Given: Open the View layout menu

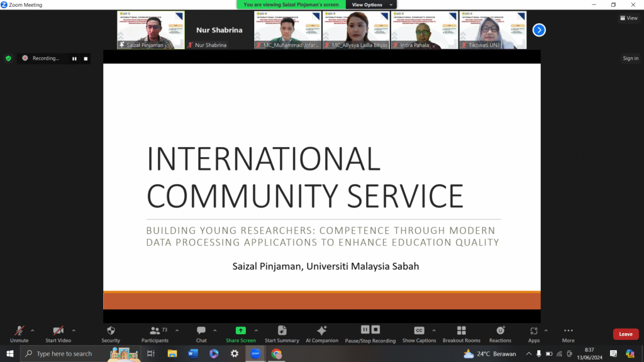Looking at the screenshot, I should (x=628, y=18).
